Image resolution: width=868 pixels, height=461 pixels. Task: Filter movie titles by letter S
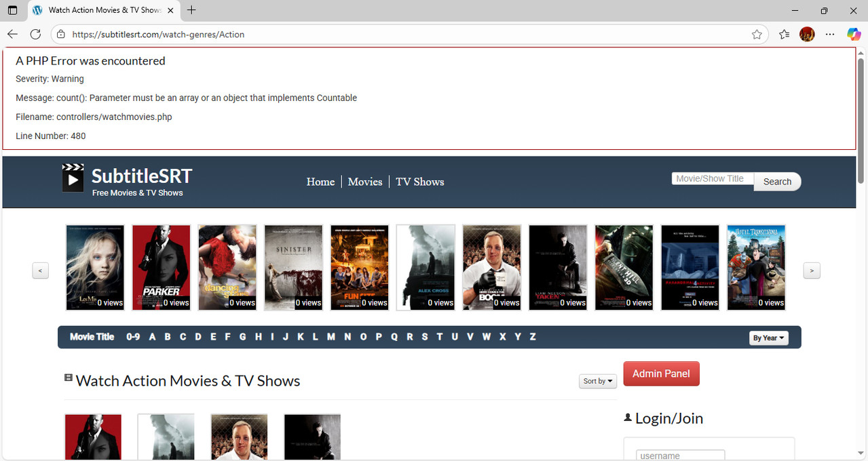(425, 337)
